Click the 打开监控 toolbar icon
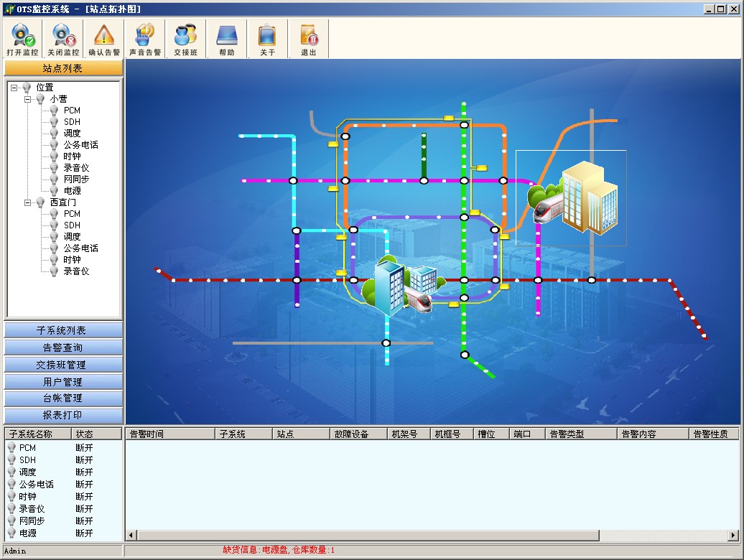The width and height of the screenshot is (744, 560). [22, 35]
